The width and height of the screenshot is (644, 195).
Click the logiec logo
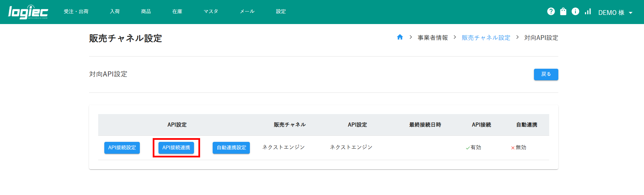tap(28, 12)
